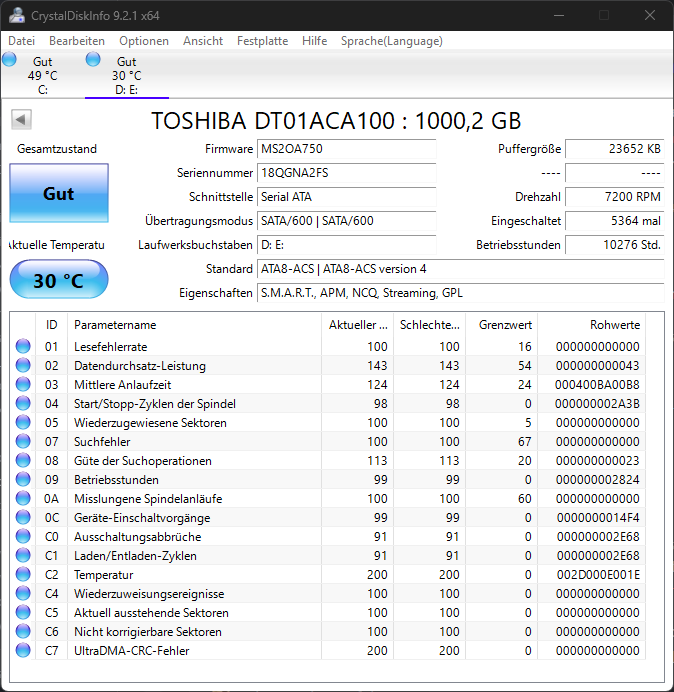Click the Übertragungsmodus field SATA/600
This screenshot has width=674, height=692.
click(x=346, y=221)
